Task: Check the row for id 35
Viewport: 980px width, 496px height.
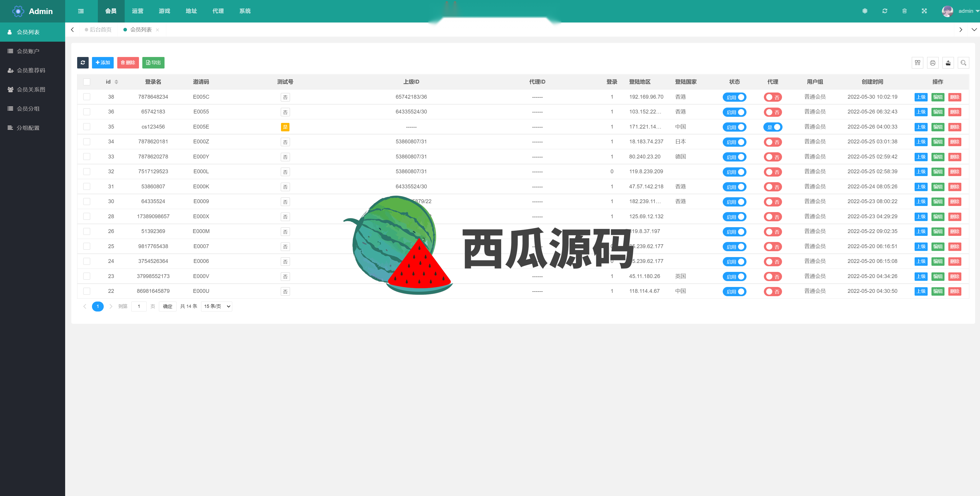Action: click(87, 127)
